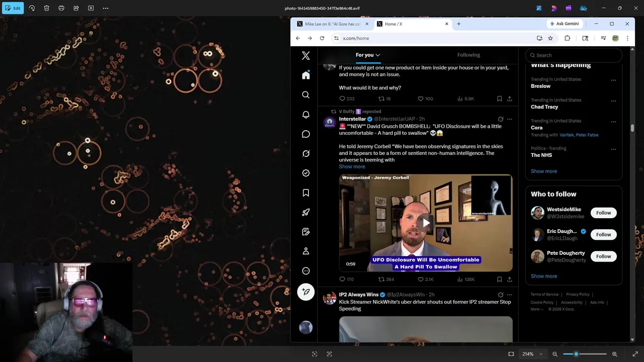
Task: Start slideshow in Photos toolbar
Action: coord(91,8)
